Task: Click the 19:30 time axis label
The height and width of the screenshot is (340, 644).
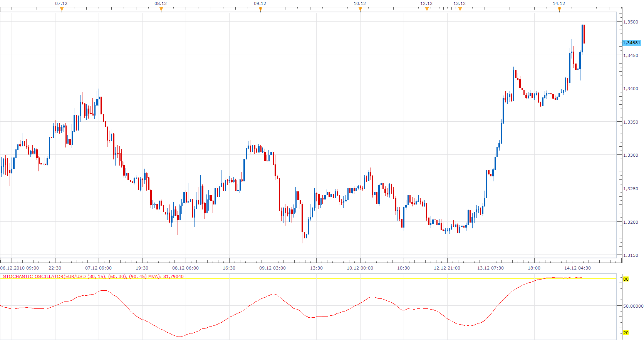Action: [142, 268]
